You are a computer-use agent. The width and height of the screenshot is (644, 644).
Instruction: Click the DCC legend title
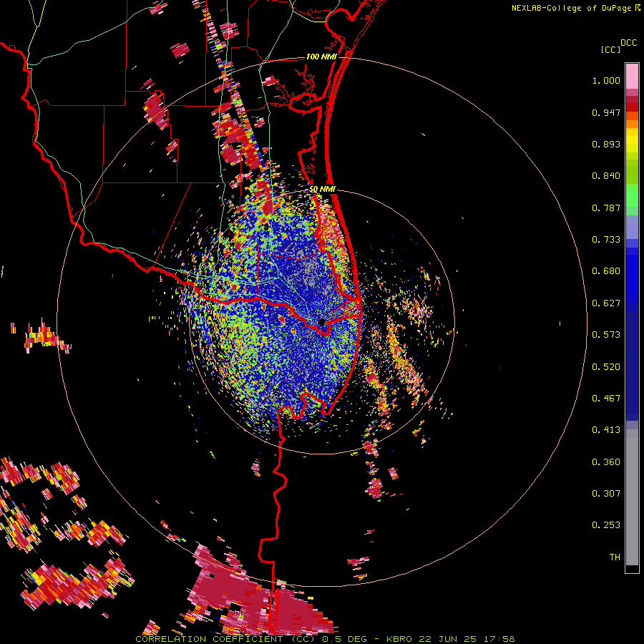628,43
